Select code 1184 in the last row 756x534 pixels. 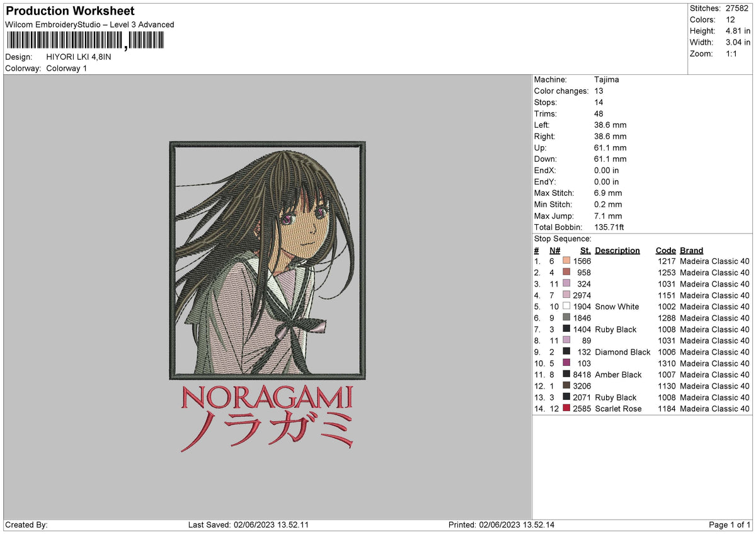[x=667, y=409]
